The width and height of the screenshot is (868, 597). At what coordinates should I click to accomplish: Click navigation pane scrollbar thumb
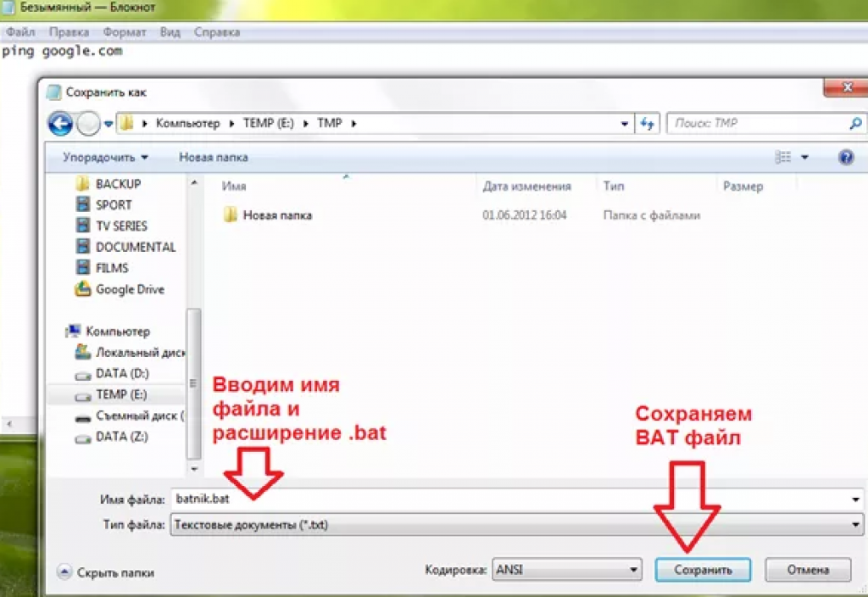coord(194,384)
